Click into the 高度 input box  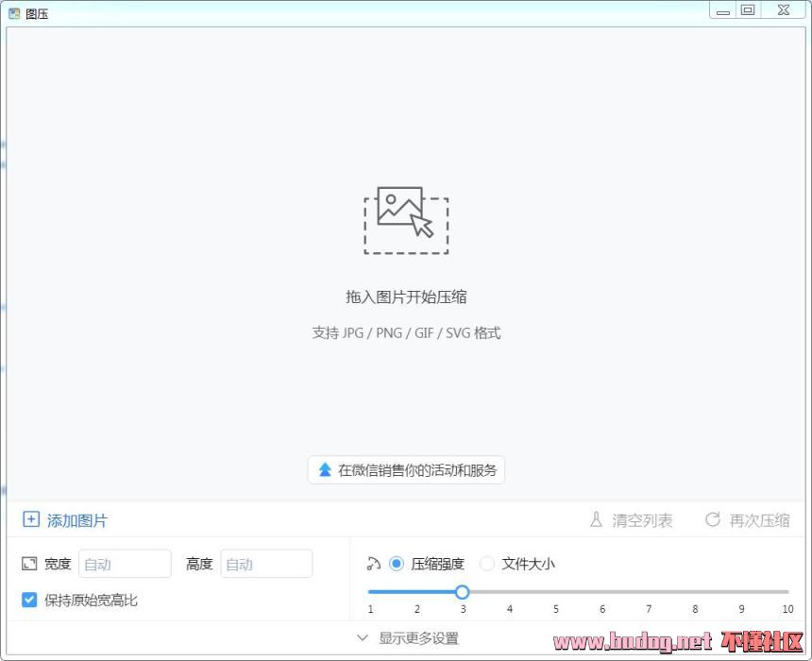[x=266, y=564]
